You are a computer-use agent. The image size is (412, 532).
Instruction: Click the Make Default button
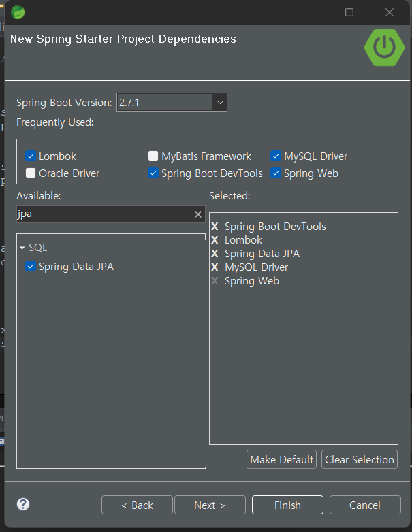(x=281, y=459)
